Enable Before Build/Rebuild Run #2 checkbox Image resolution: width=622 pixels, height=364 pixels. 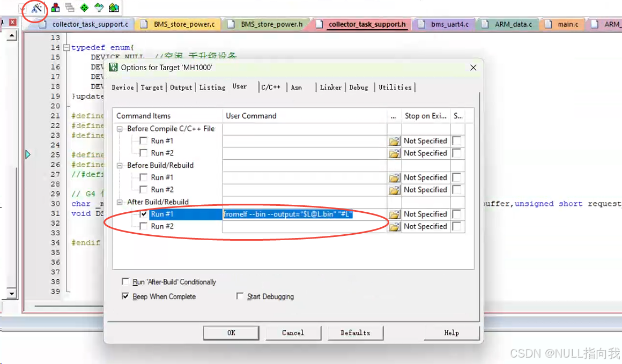click(x=144, y=190)
